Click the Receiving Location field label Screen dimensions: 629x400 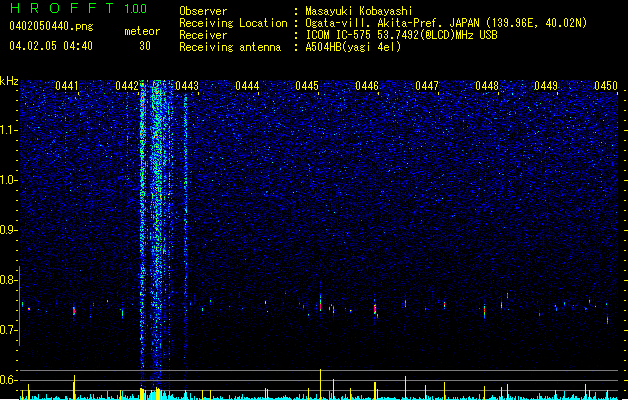tap(233, 23)
